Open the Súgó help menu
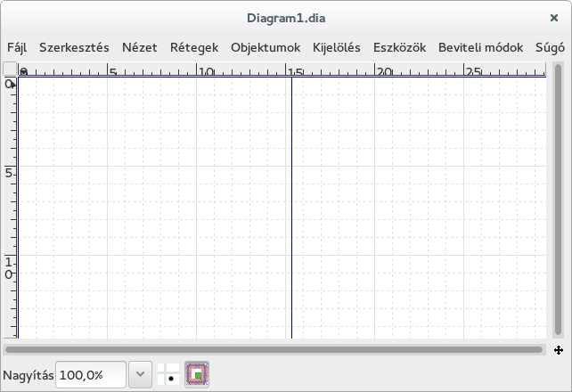Image resolution: width=572 pixels, height=392 pixels. [549, 47]
